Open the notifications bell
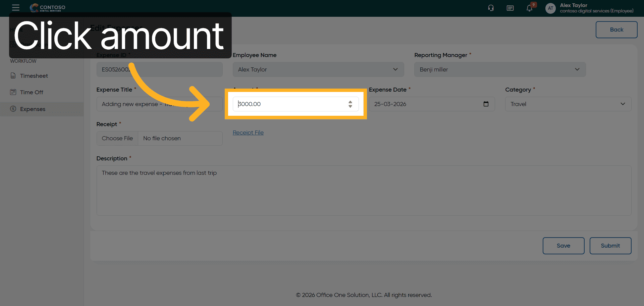 click(x=529, y=8)
